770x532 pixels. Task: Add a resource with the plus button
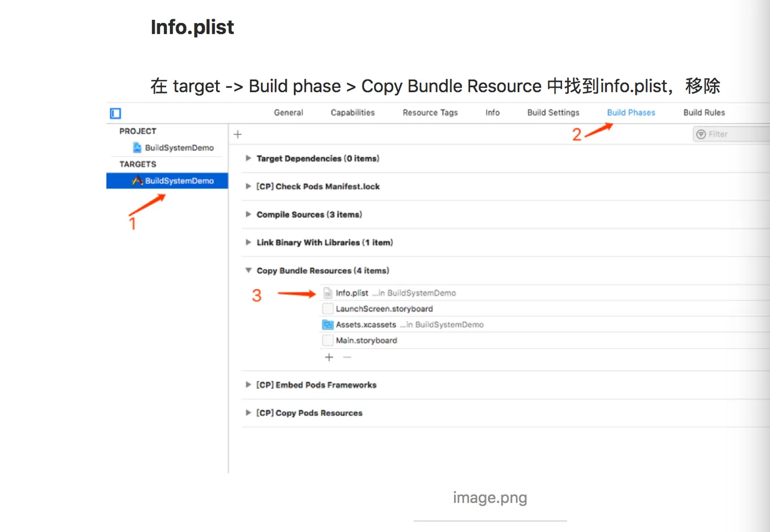329,357
